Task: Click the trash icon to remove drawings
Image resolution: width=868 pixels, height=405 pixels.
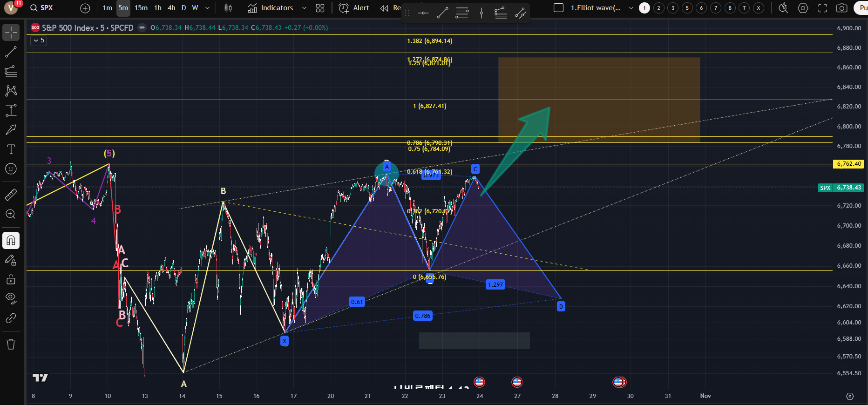Action: point(11,344)
